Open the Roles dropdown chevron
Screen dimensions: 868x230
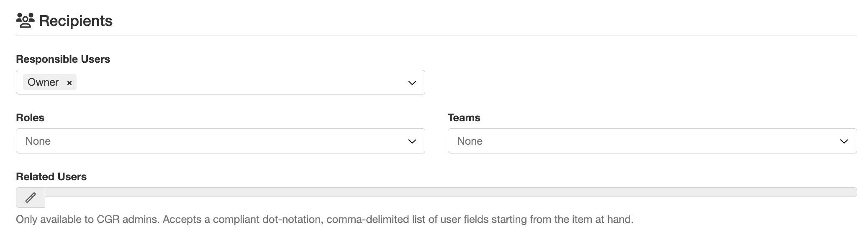point(412,141)
